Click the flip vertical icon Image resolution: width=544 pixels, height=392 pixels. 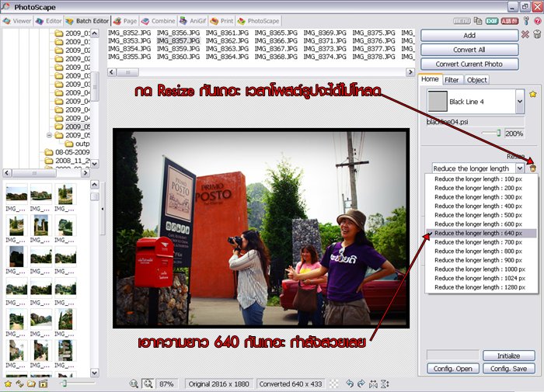[x=385, y=383]
